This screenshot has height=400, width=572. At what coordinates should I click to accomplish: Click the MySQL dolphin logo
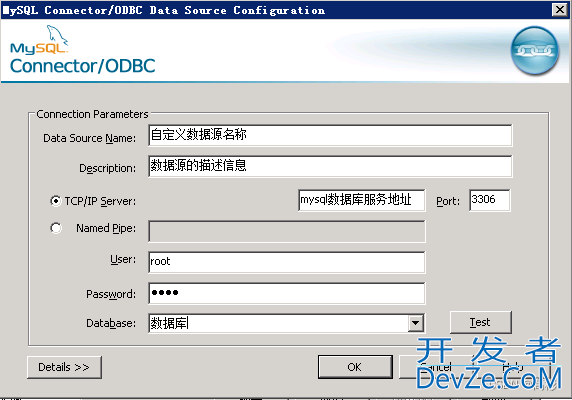(39, 40)
